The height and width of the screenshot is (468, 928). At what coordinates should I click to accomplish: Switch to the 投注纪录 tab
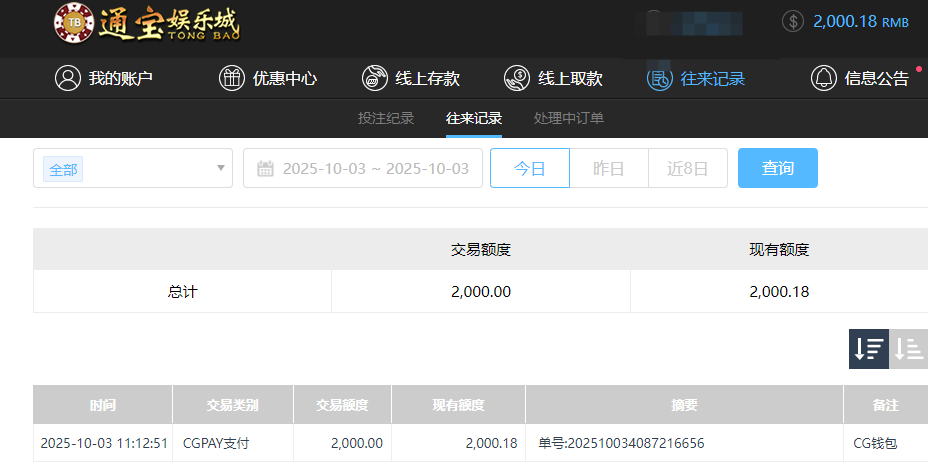click(386, 118)
